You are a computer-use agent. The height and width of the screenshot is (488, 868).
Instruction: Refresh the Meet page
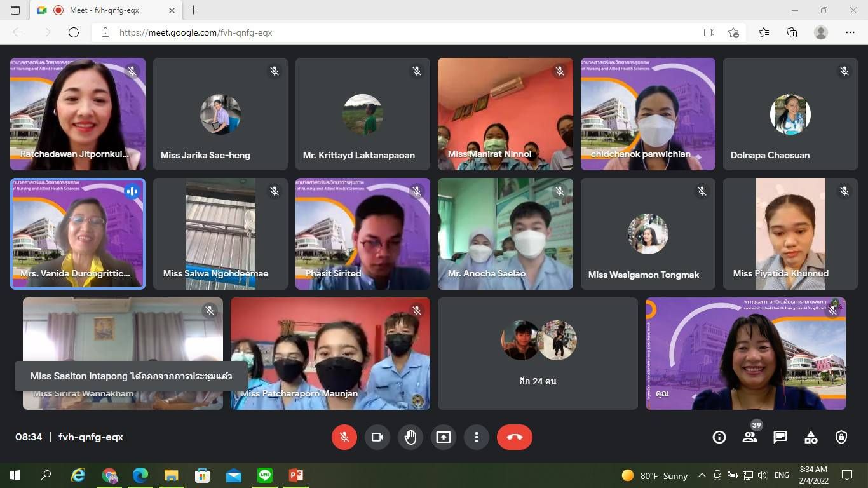tap(74, 32)
